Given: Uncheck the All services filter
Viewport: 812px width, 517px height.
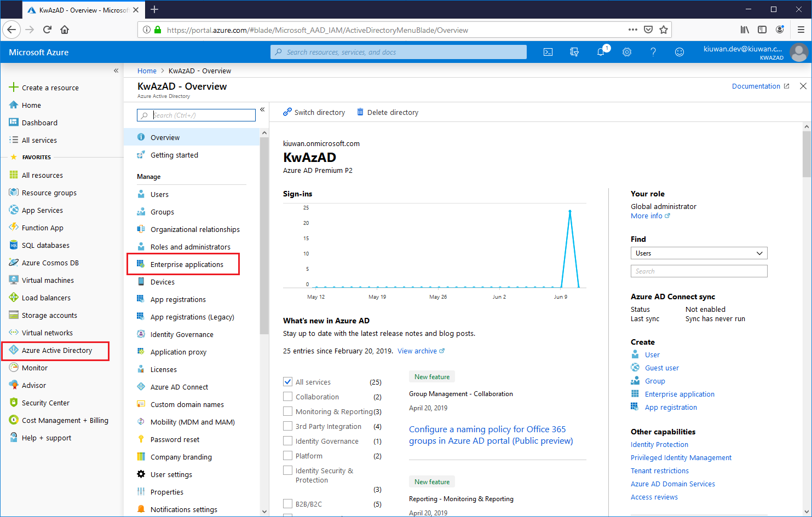Looking at the screenshot, I should coord(287,382).
